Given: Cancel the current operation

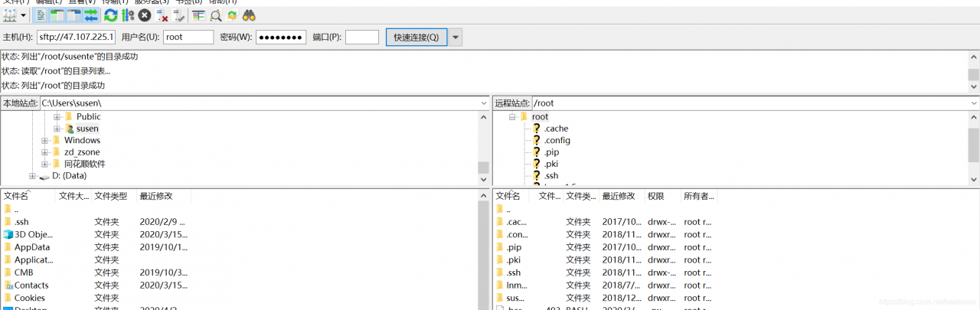Looking at the screenshot, I should pos(145,15).
